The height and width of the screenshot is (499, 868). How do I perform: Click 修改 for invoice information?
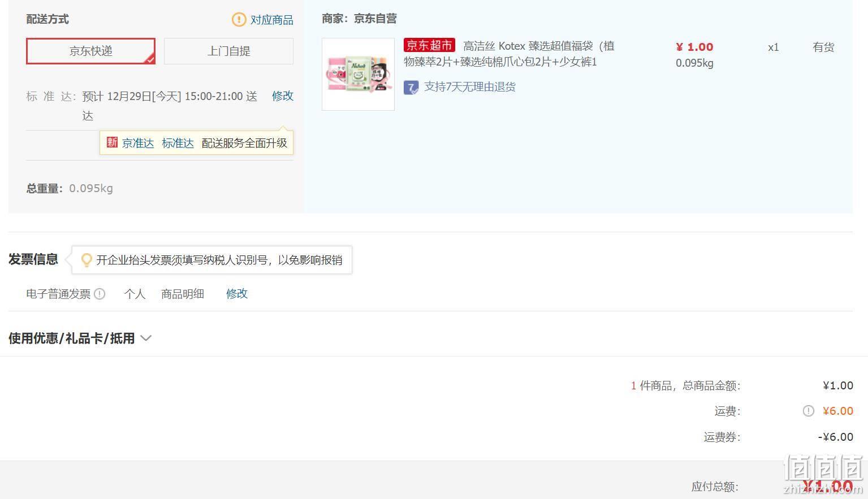click(x=237, y=293)
